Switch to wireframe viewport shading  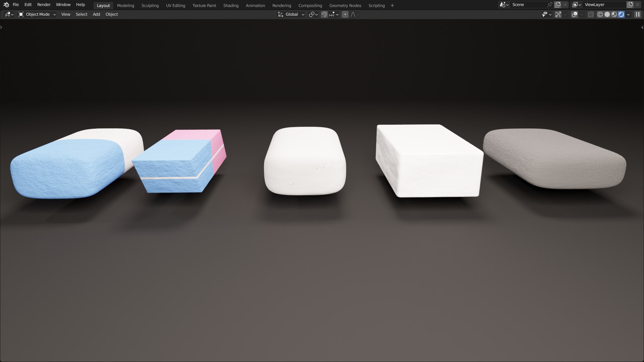(x=600, y=14)
